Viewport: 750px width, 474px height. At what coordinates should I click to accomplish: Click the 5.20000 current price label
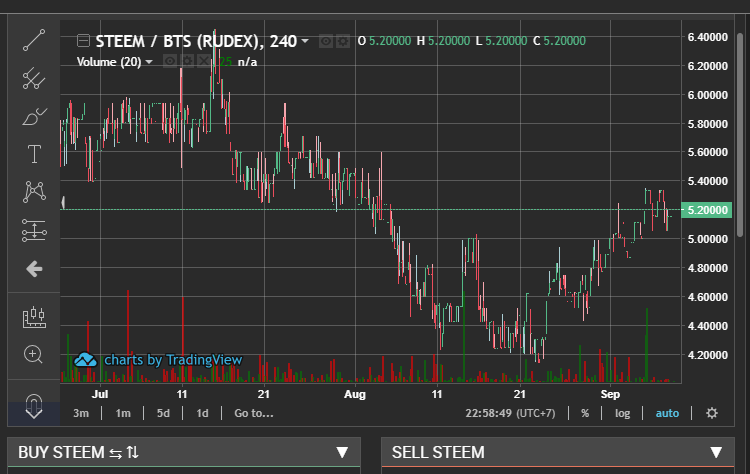coord(706,210)
